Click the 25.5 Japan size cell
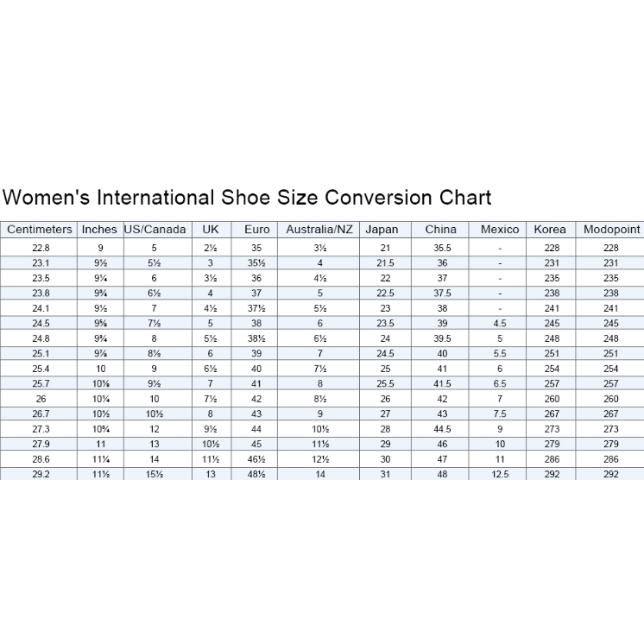Viewport: 644px width, 644px height. tap(385, 383)
